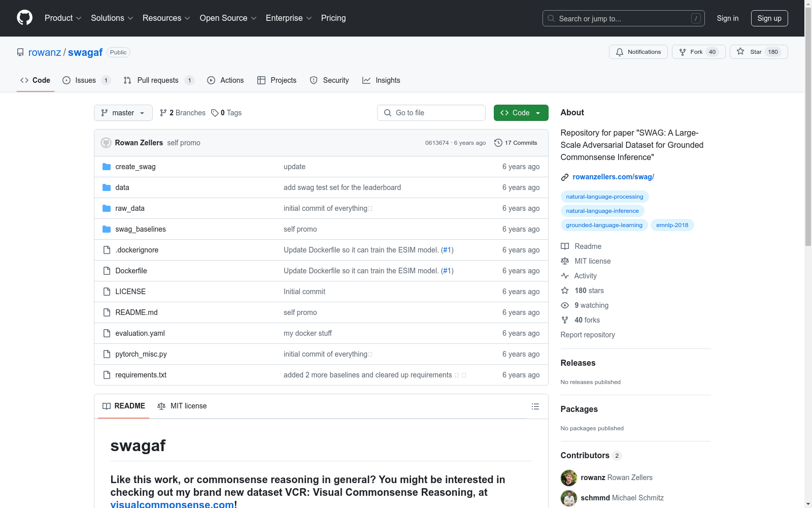Open the pytorch_misc.py file
812x508 pixels.
tap(141, 354)
